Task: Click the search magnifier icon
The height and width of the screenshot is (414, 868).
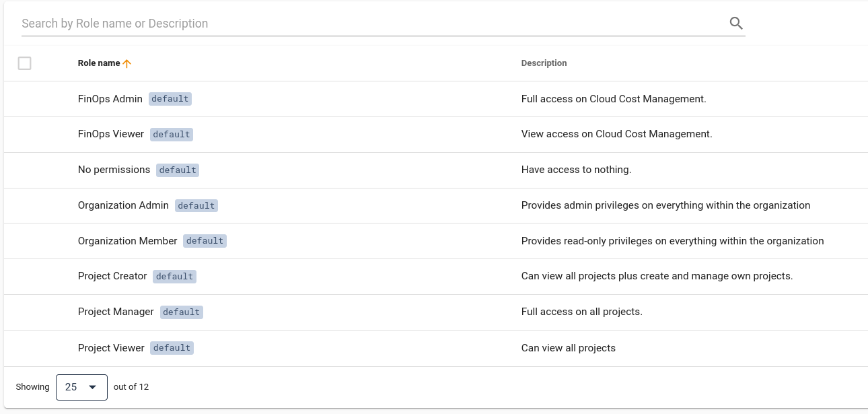Action: 736,24
